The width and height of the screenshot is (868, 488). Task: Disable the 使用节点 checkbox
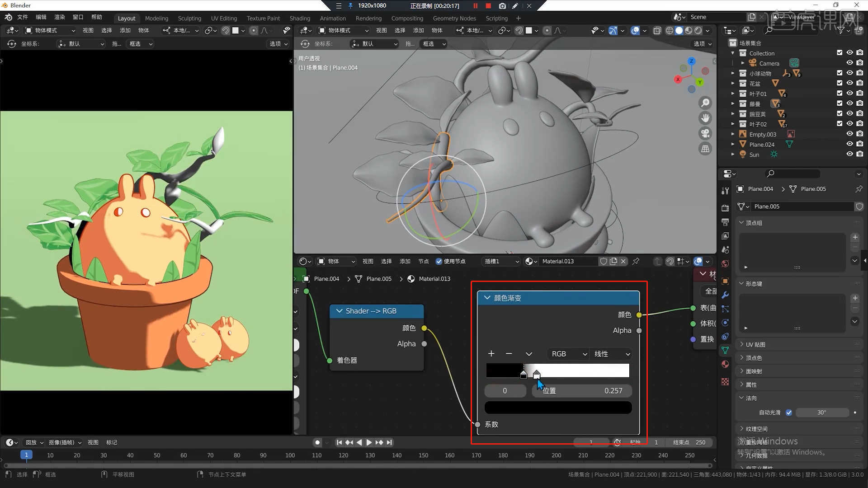[x=439, y=261]
